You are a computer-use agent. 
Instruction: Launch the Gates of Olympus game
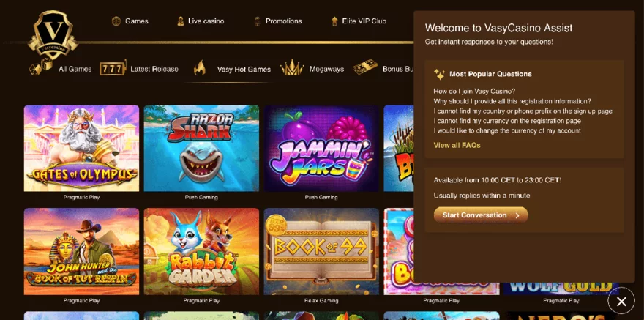pyautogui.click(x=81, y=149)
